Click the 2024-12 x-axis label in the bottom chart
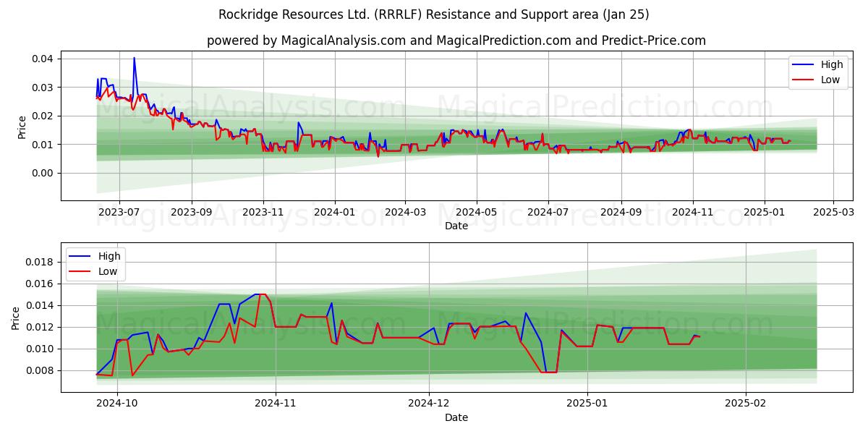Screen dimensions: 868x434 (430, 405)
